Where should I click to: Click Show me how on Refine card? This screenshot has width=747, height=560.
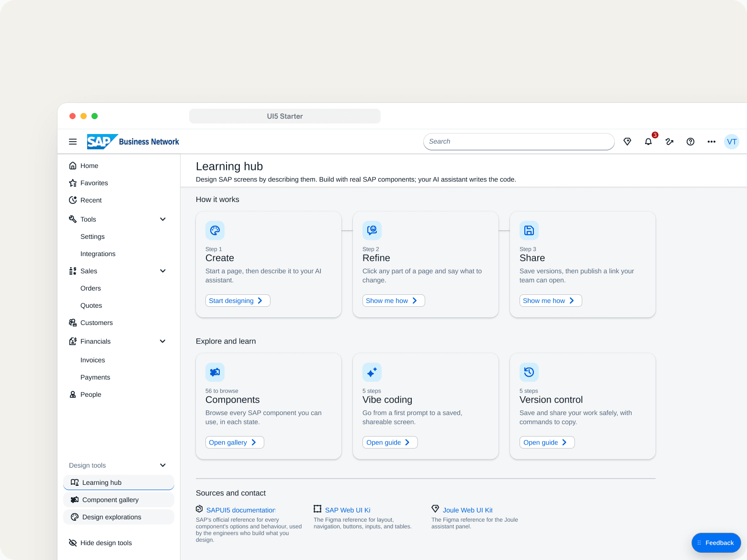[x=394, y=301]
